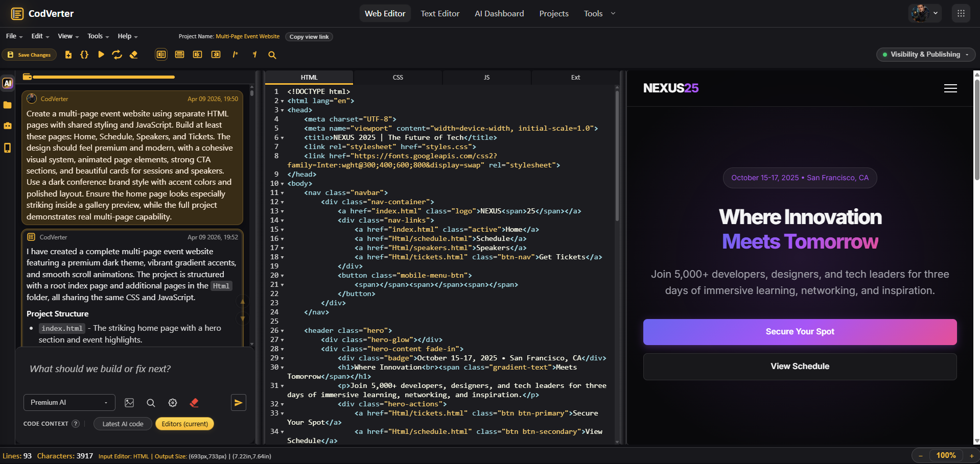The height and width of the screenshot is (464, 980).
Task: Collapse the fold arrow on line 26
Action: pos(283,331)
